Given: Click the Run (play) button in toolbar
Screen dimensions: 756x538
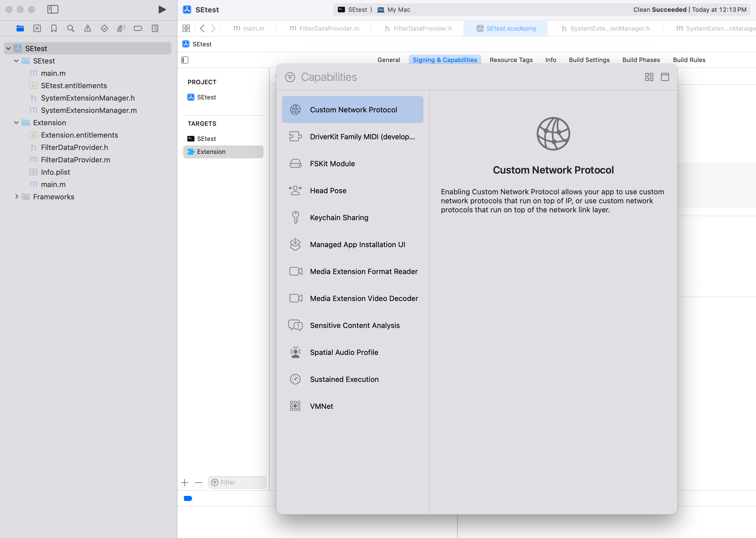Looking at the screenshot, I should tap(162, 10).
